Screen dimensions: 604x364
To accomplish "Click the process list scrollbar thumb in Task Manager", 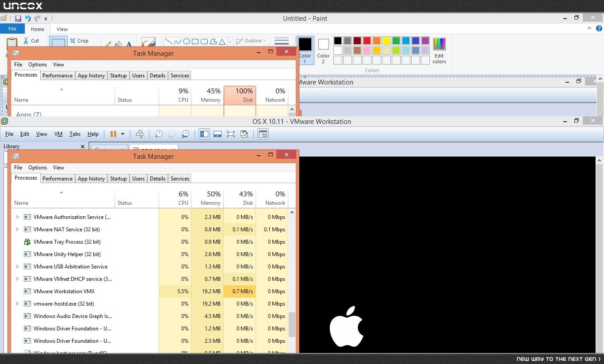I will [292, 325].
